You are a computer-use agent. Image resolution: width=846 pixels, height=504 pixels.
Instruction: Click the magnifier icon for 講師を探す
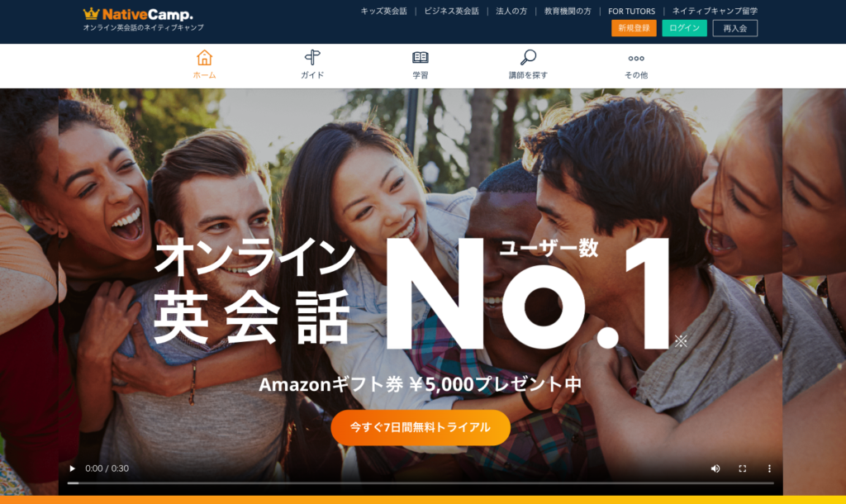528,57
